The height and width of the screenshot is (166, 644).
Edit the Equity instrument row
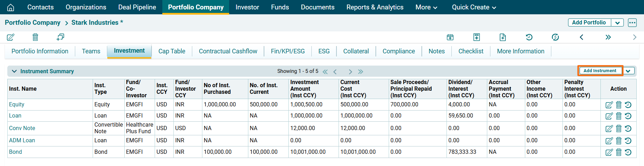pos(609,105)
